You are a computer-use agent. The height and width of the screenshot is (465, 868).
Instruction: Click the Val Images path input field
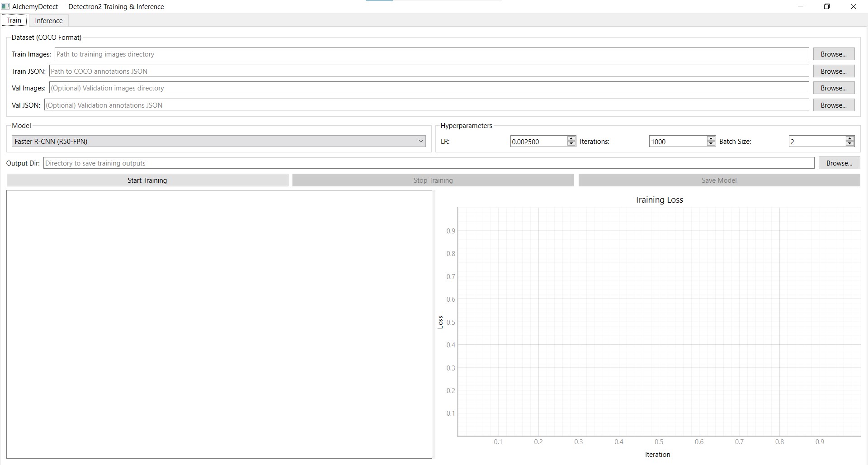[x=316, y=88]
